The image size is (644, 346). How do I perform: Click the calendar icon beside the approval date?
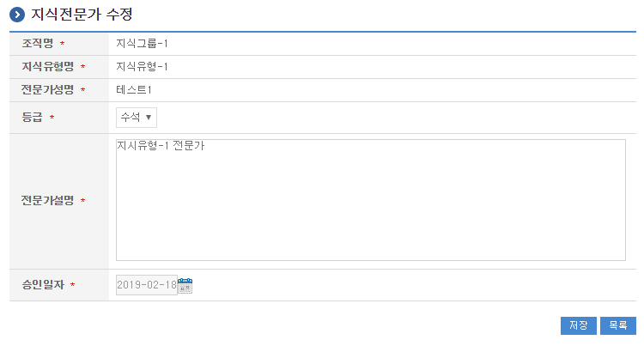185,285
